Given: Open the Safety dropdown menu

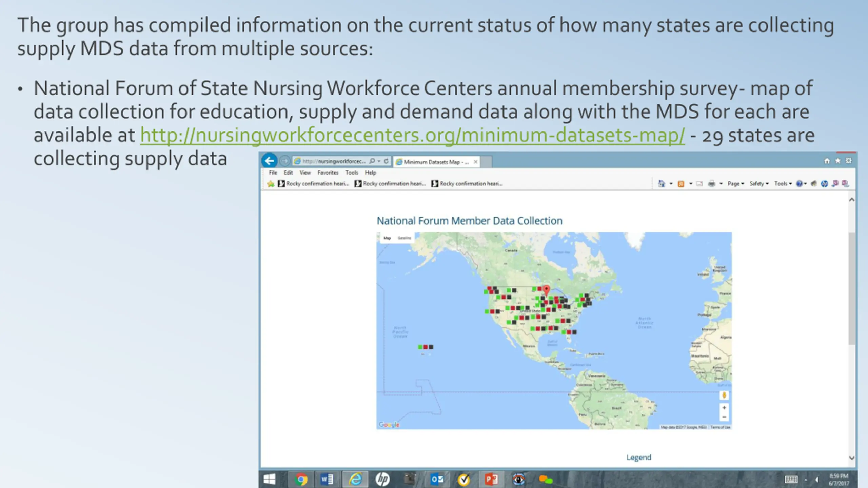Looking at the screenshot, I should (759, 184).
